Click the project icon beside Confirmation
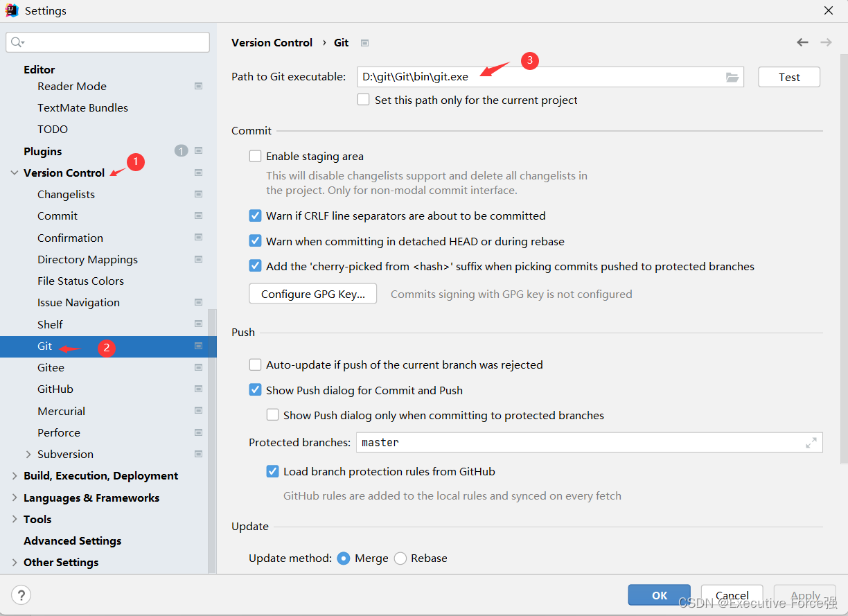The width and height of the screenshot is (848, 616). (x=199, y=238)
